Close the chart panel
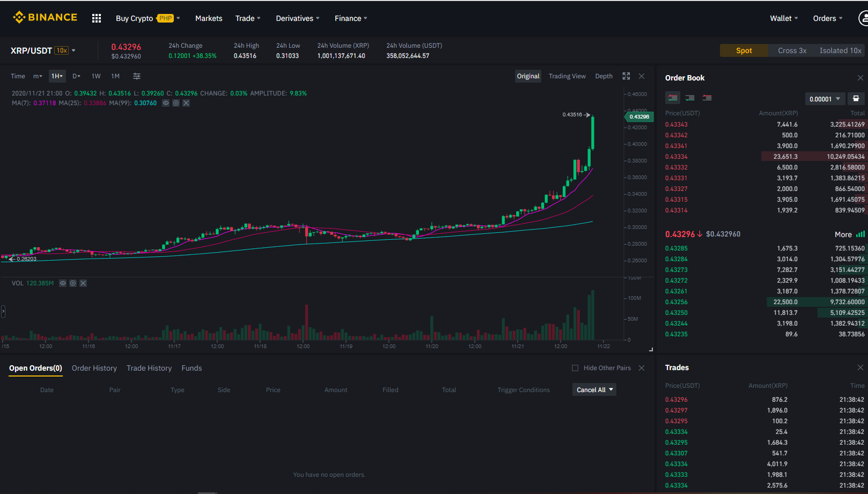Image resolution: width=868 pixels, height=494 pixels. (x=642, y=76)
